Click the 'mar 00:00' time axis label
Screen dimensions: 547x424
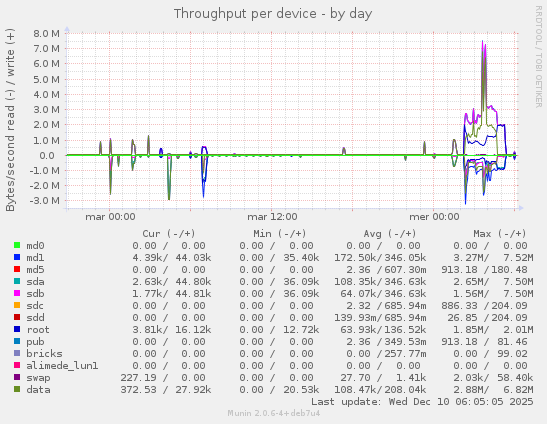[x=110, y=217]
